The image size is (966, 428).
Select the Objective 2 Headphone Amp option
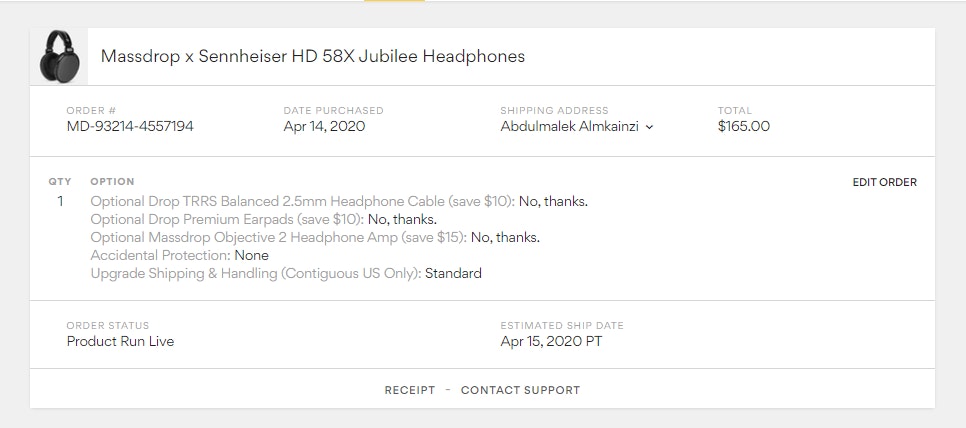coord(314,237)
